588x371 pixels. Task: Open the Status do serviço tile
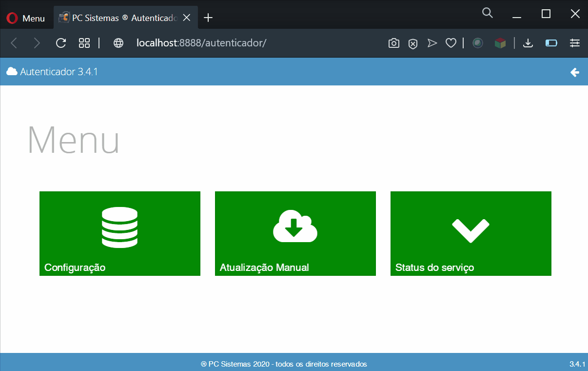(x=471, y=233)
